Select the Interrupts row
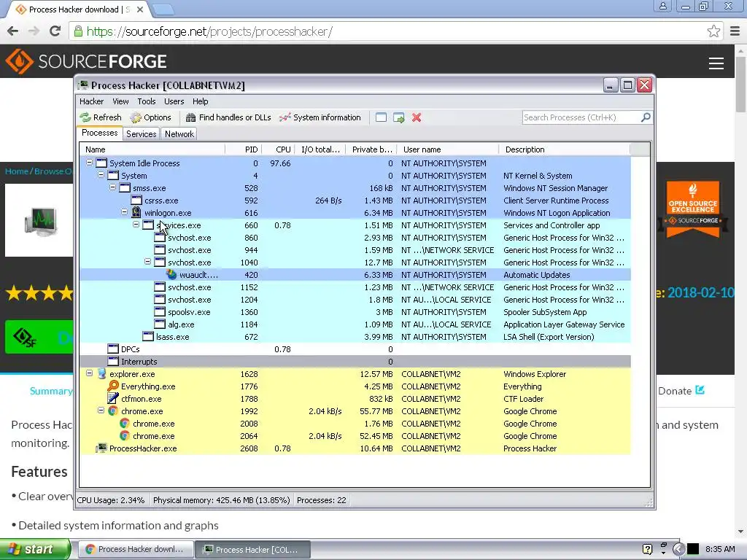 [355, 362]
